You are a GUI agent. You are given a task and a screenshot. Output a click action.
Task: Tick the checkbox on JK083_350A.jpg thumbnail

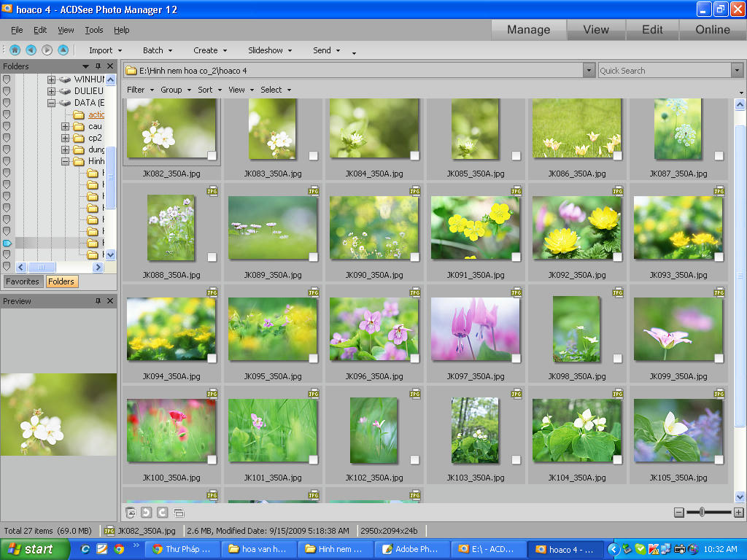point(313,155)
